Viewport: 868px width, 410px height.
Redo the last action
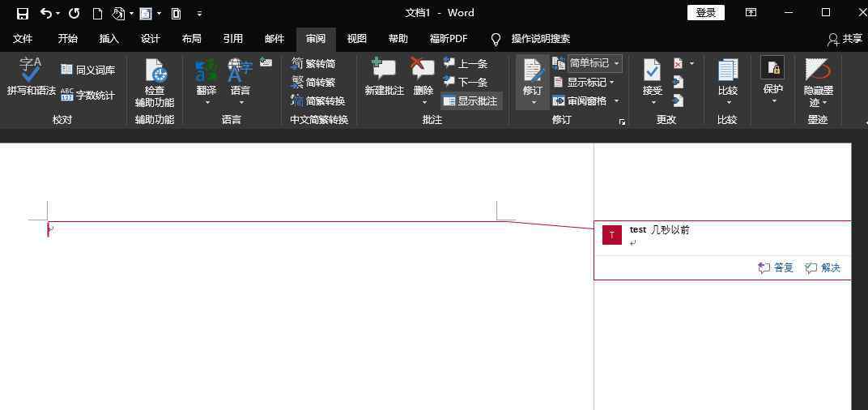(x=74, y=13)
